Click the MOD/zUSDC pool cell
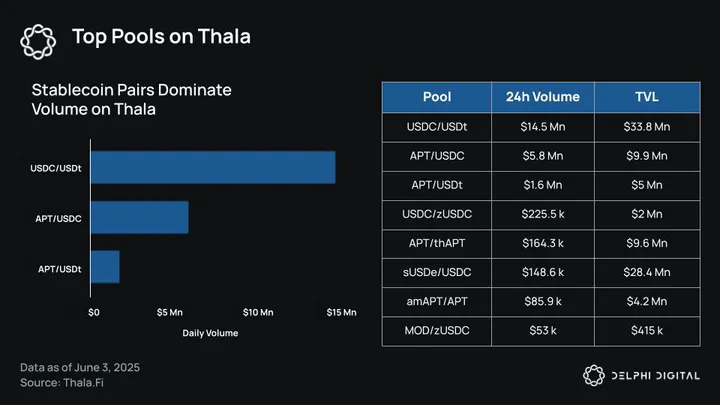The image size is (720, 405). [437, 330]
